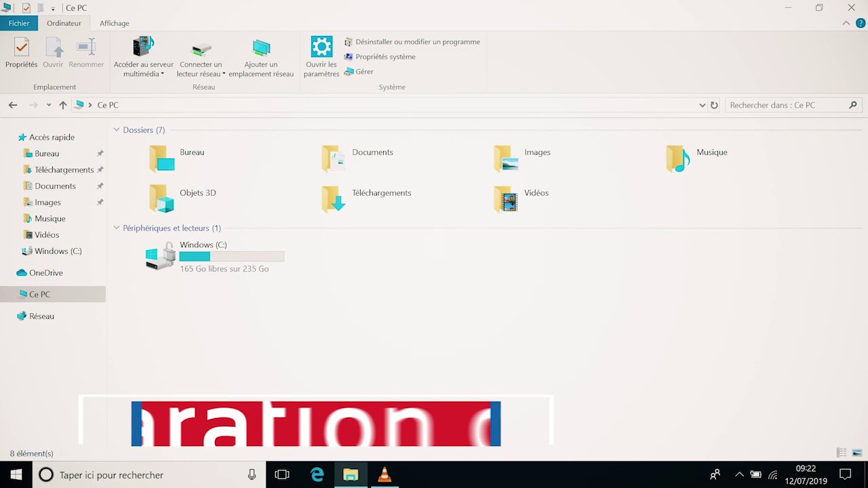Open the Fichier menu

pyautogui.click(x=19, y=23)
